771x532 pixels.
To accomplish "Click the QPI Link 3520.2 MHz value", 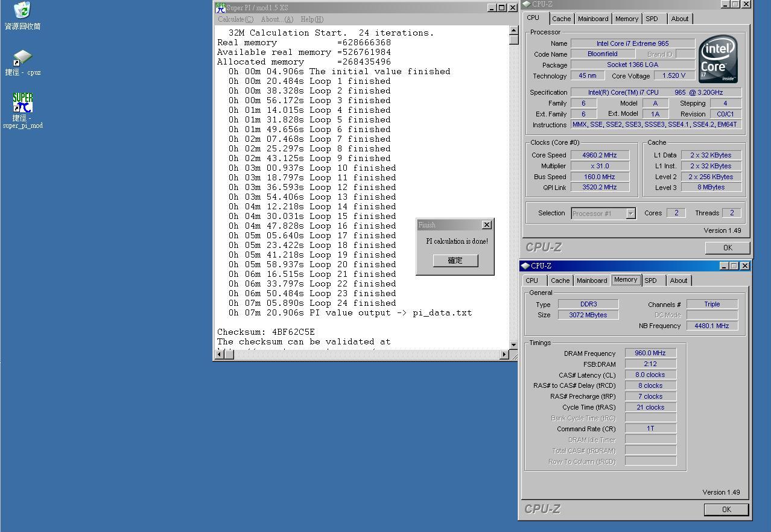I will (600, 188).
